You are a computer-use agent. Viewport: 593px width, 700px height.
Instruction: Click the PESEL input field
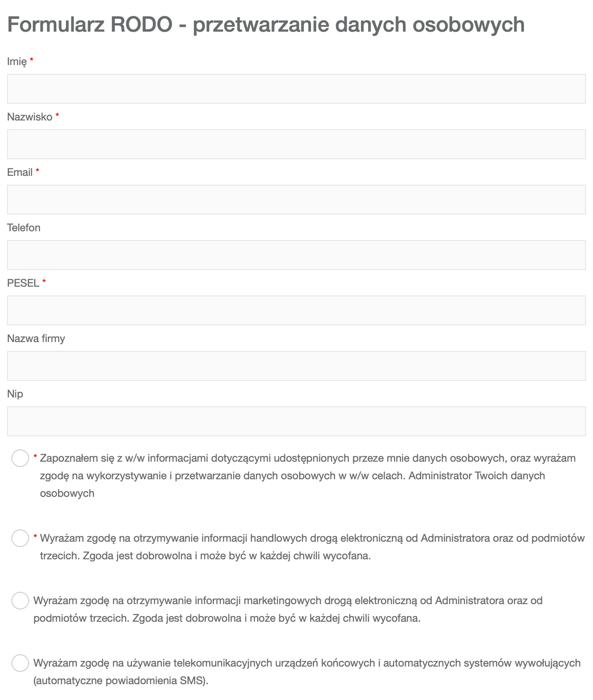pos(296,310)
